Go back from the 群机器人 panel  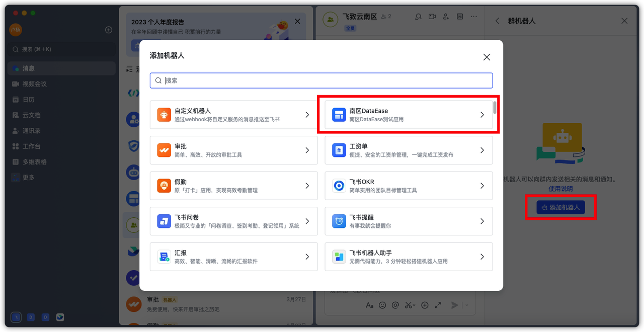click(x=498, y=21)
